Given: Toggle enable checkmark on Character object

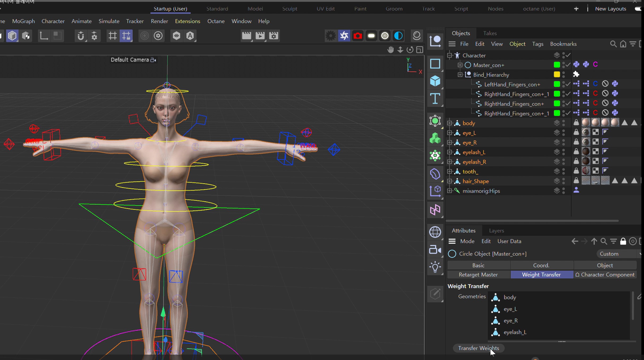Looking at the screenshot, I should [x=568, y=55].
